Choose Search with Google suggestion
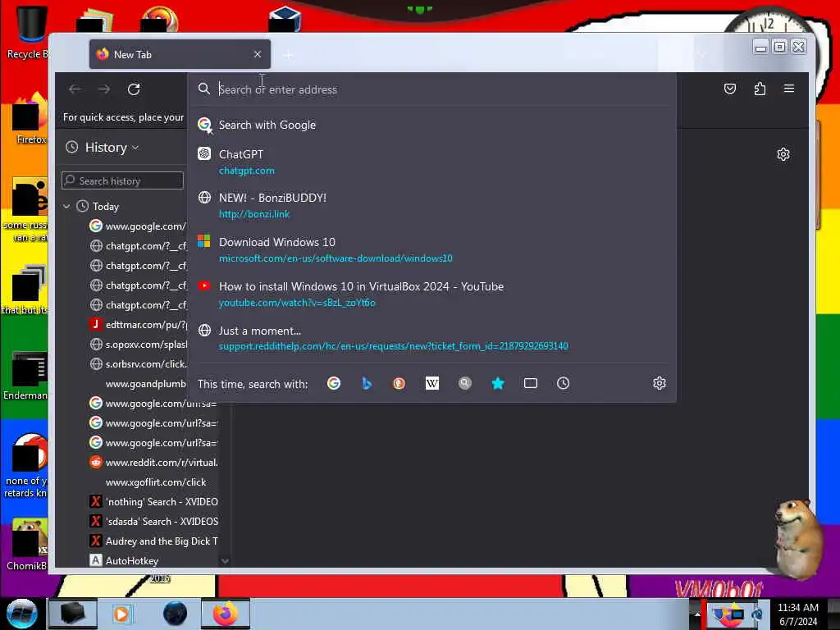This screenshot has height=630, width=840. [x=431, y=125]
